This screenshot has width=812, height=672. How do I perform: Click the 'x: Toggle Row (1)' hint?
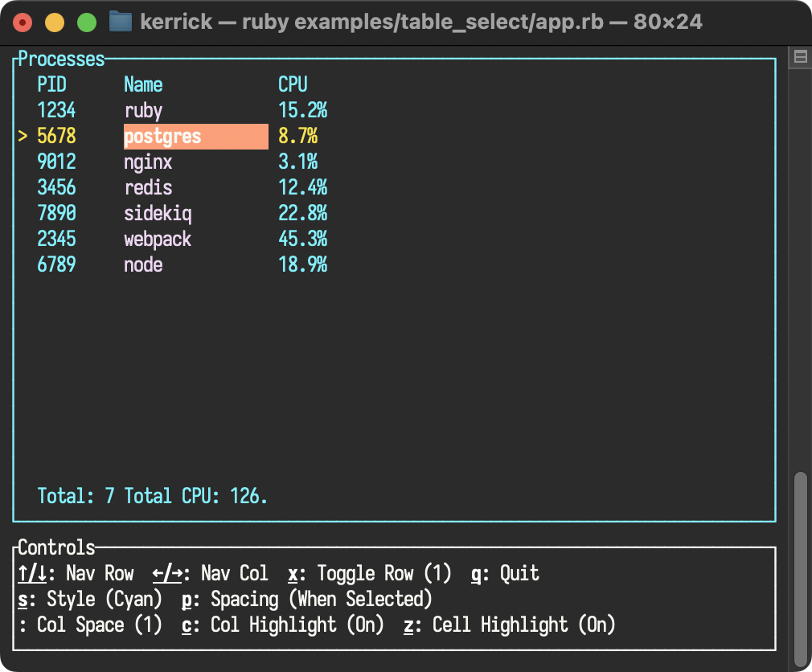click(x=370, y=574)
